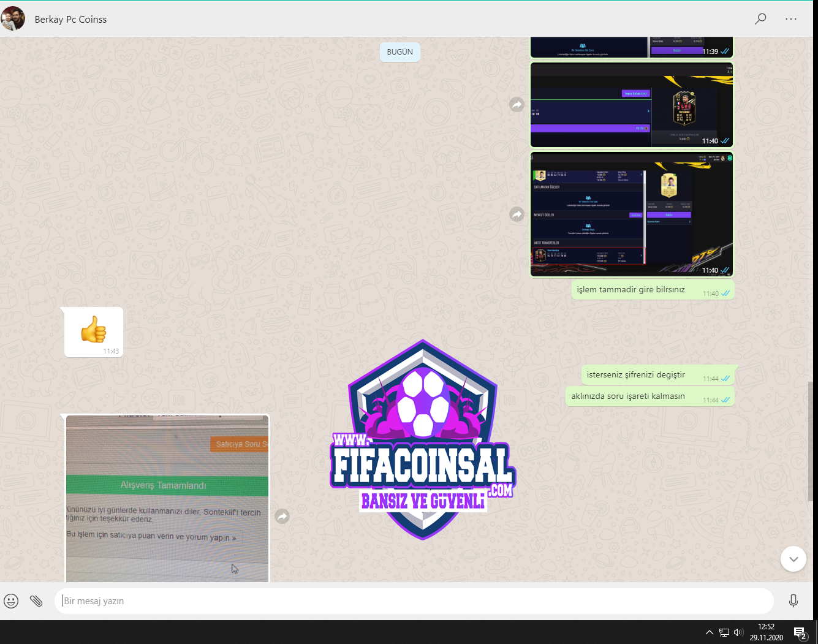Open the Windows notification center
Screen dimensions: 818x644
(x=800, y=632)
